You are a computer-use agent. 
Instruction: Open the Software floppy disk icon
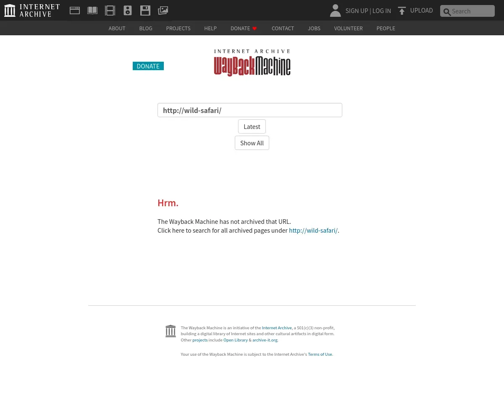(x=145, y=10)
